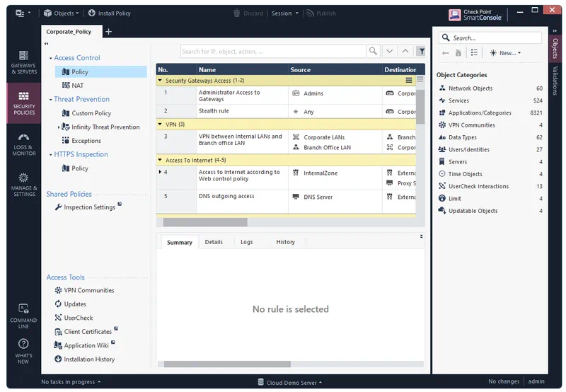Collapse the Access Control tree section
Screen dimensions: 566x392
[50, 58]
